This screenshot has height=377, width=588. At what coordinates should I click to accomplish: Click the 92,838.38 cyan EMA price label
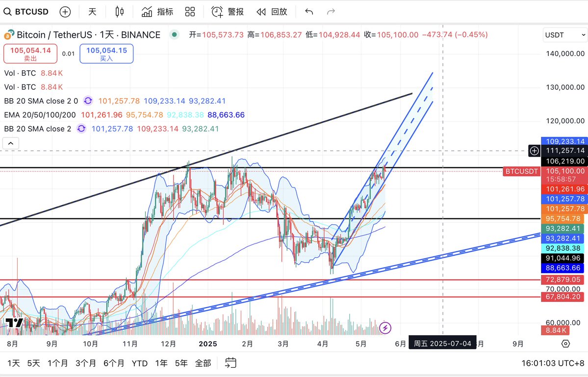[x=562, y=248]
